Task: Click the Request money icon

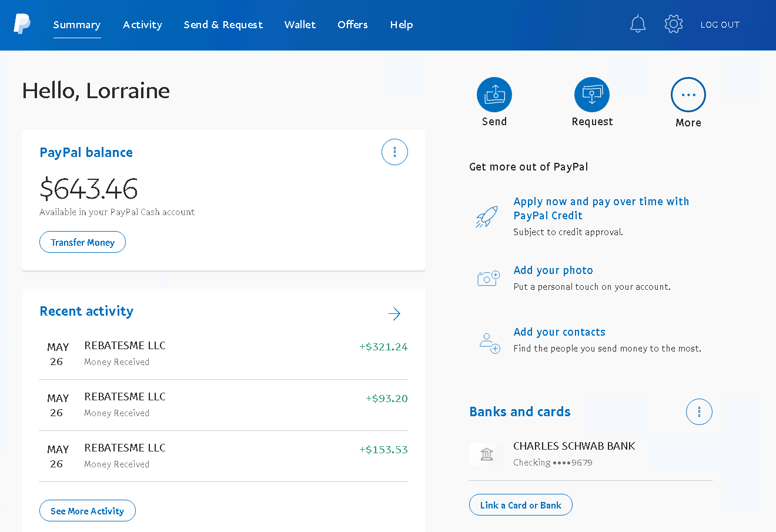Action: pyautogui.click(x=592, y=95)
